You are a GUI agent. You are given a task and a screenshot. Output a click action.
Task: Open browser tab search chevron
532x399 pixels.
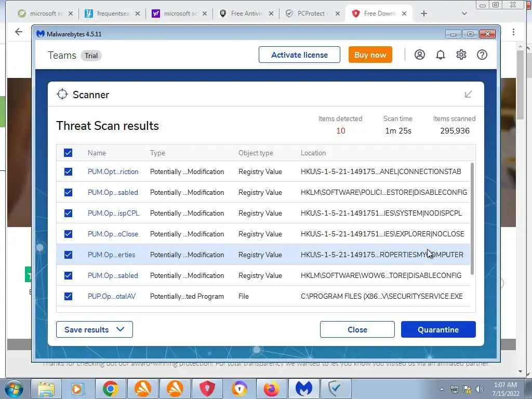[464, 14]
